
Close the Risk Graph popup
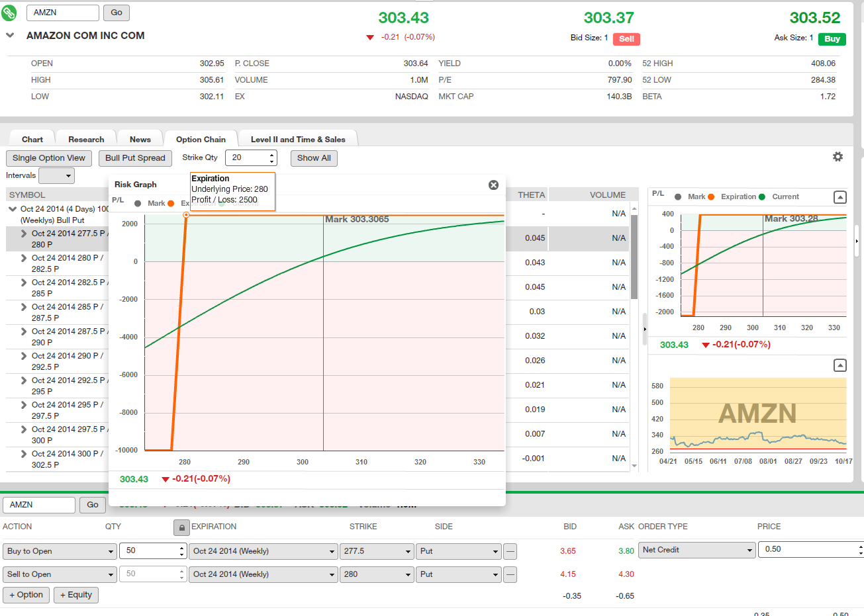point(493,185)
